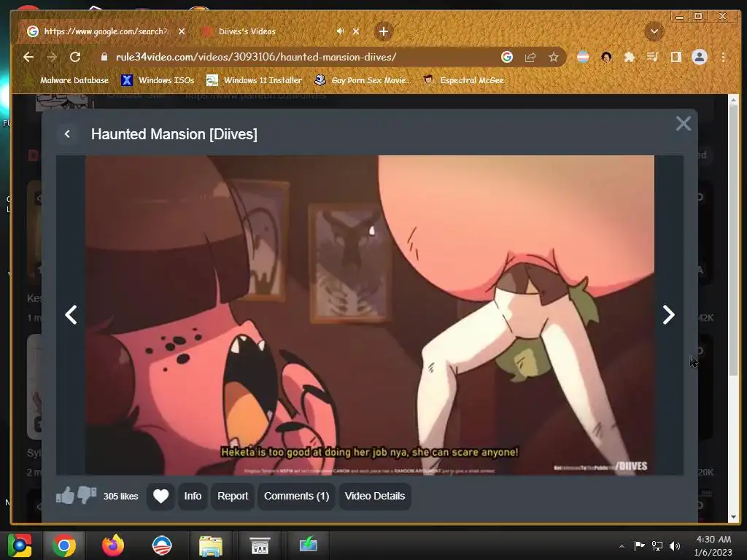Viewport: 747px width, 560px height.
Task: Open the striped flag extension icon
Action: click(583, 57)
